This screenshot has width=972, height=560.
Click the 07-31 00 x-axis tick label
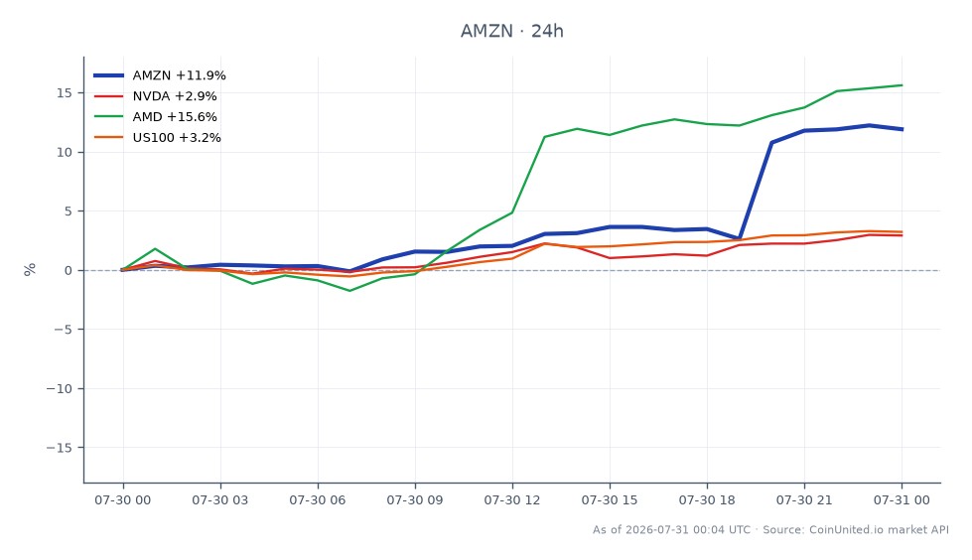902,500
